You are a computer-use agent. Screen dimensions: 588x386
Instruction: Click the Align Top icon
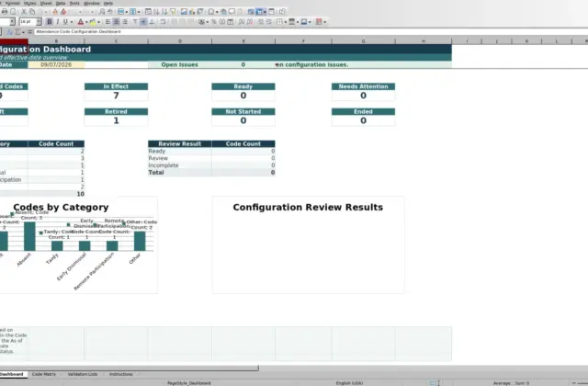click(x=135, y=22)
